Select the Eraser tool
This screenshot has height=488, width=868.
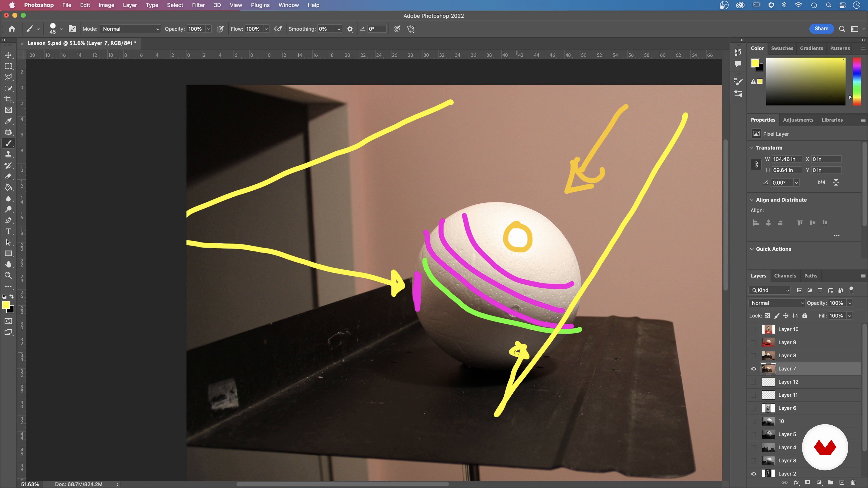pyautogui.click(x=8, y=176)
